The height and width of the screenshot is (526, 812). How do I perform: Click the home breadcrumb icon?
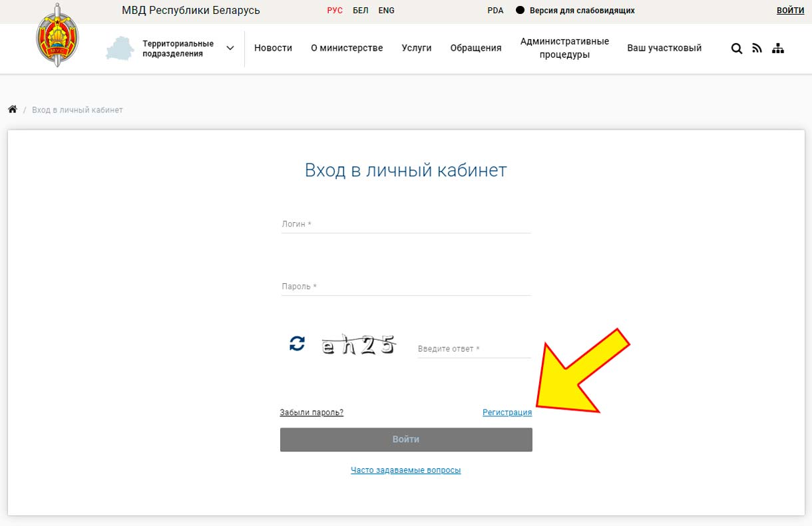(12, 110)
